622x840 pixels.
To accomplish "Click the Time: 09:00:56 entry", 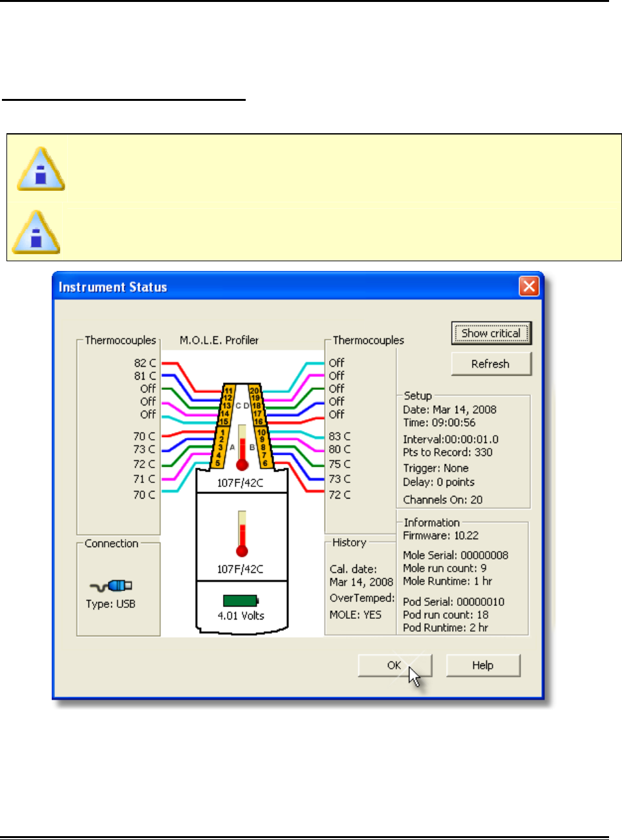I will click(x=439, y=422).
